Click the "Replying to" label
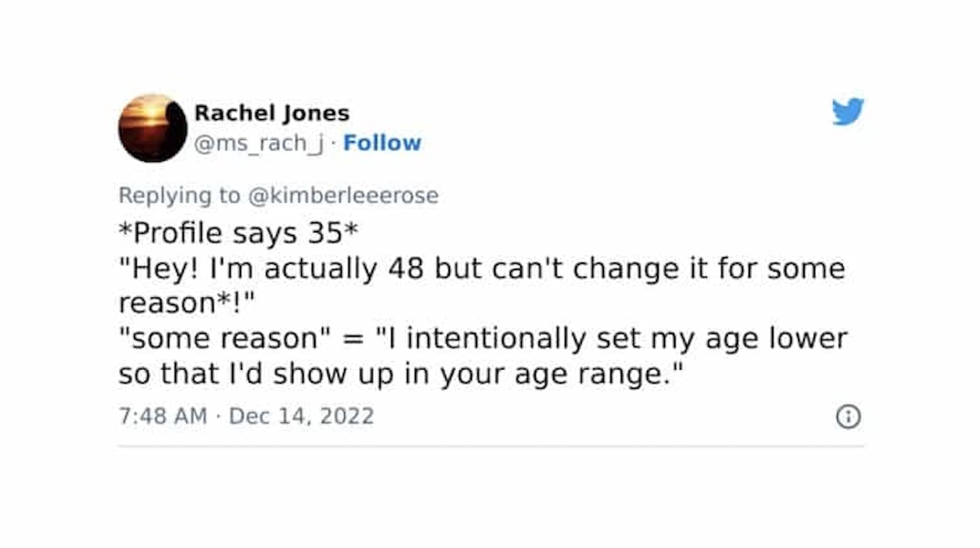 click(180, 196)
